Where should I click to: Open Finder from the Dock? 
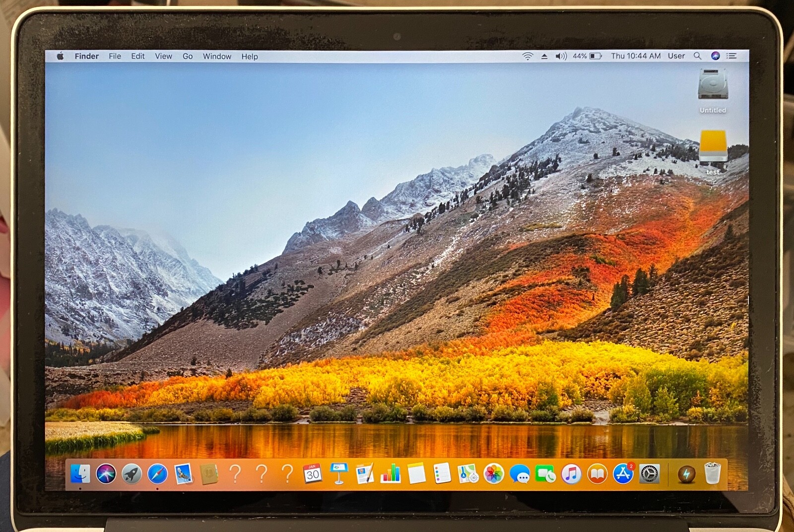(x=80, y=474)
